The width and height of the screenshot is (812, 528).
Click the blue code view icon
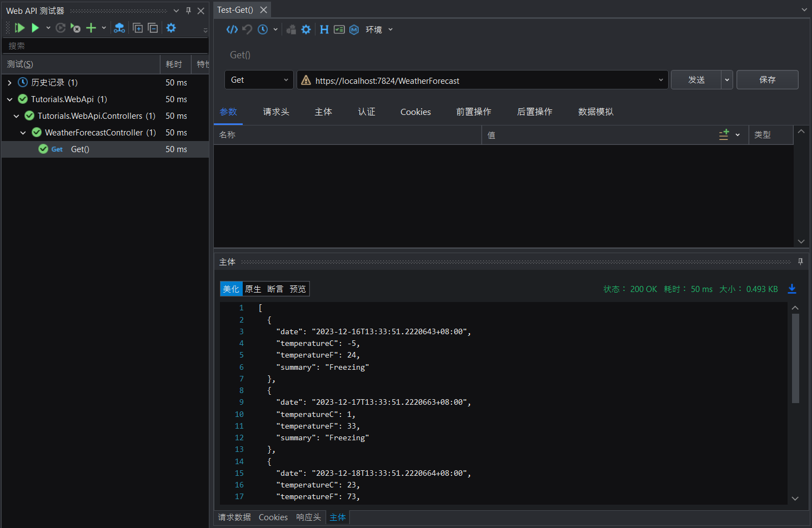[x=232, y=29]
